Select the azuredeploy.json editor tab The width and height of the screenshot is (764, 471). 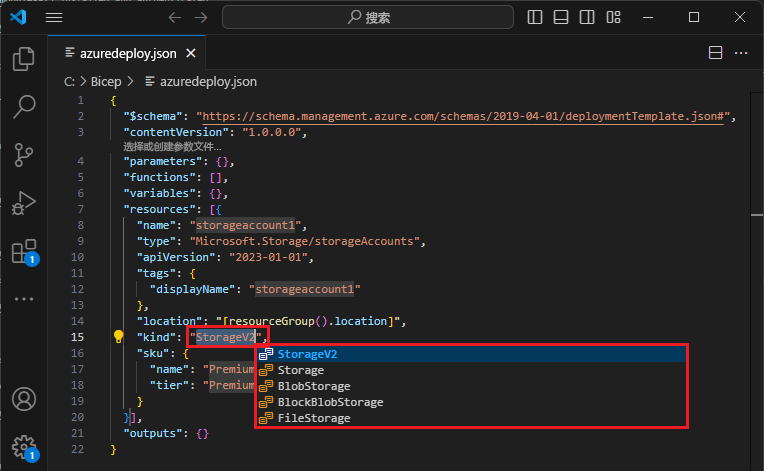(127, 53)
